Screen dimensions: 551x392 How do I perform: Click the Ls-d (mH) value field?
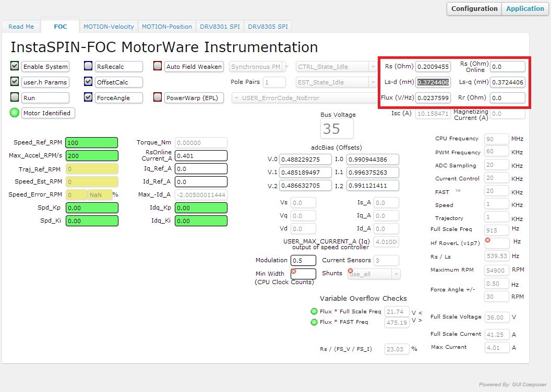coord(433,82)
